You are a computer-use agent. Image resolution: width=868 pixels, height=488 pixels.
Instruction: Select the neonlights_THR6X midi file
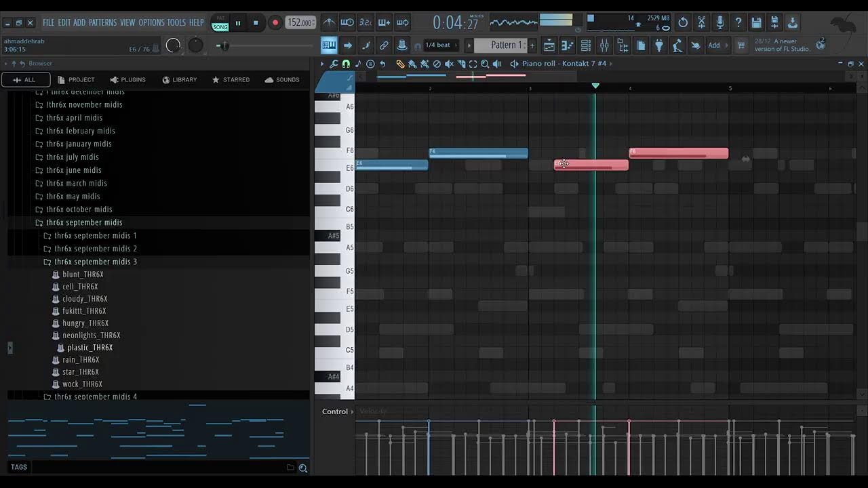coord(91,335)
